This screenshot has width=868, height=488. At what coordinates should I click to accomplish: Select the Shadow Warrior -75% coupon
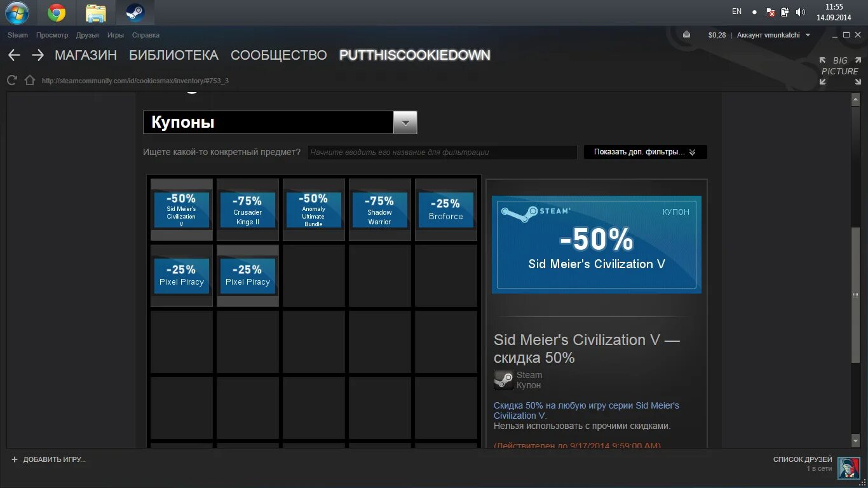tap(380, 210)
